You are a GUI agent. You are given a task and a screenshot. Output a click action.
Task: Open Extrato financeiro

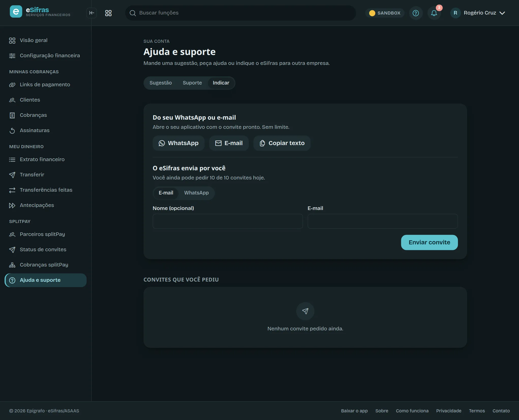(x=46, y=160)
